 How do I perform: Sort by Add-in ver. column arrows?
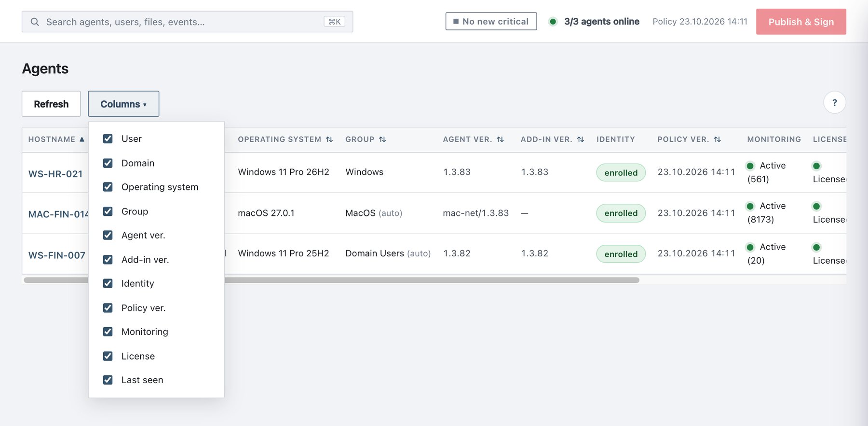[581, 139]
